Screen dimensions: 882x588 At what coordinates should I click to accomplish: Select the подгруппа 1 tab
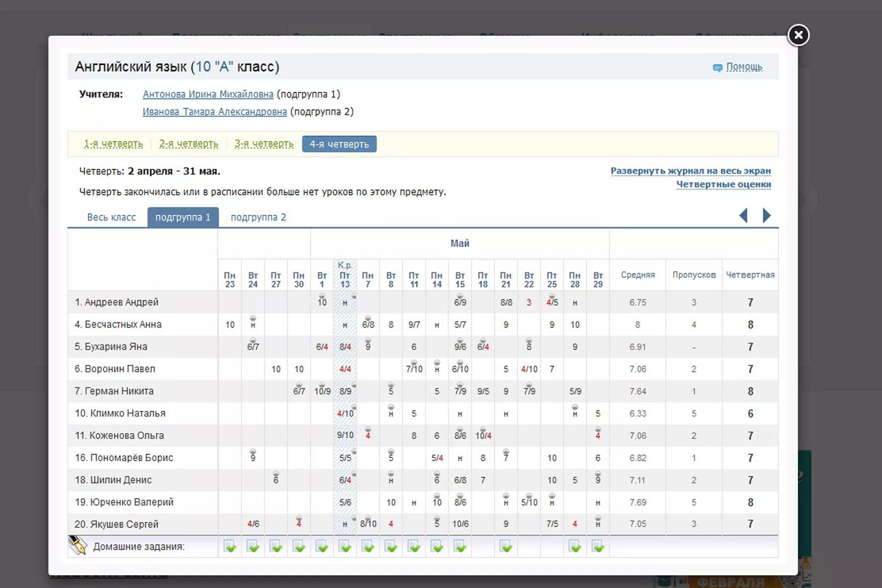click(183, 217)
